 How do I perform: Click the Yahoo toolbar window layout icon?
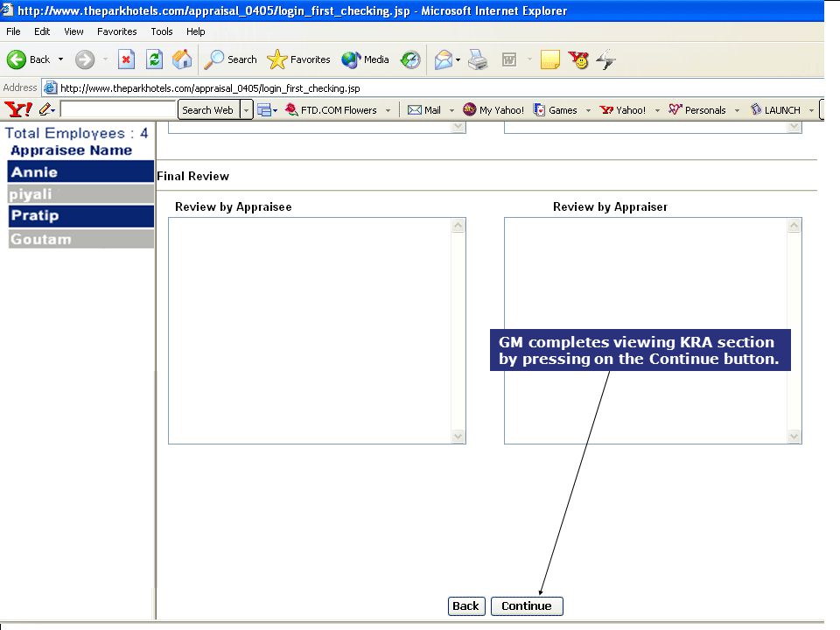(x=264, y=110)
